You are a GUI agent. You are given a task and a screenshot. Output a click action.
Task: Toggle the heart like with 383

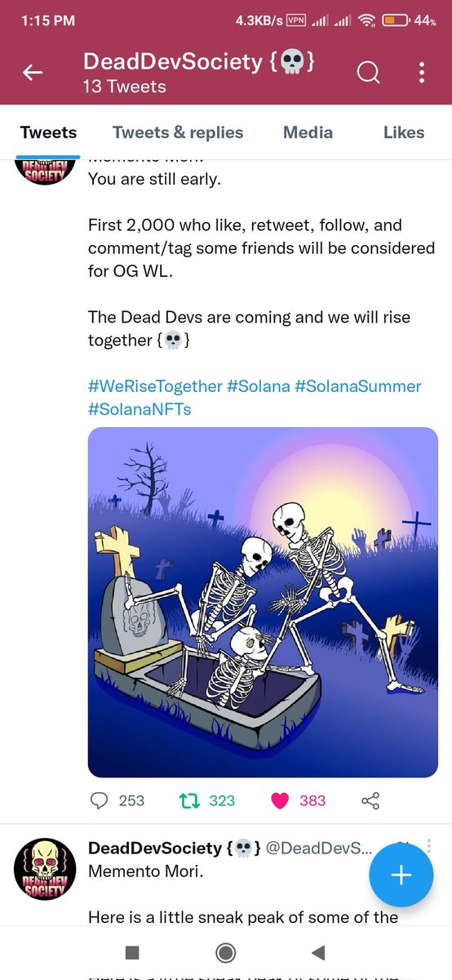(x=280, y=800)
